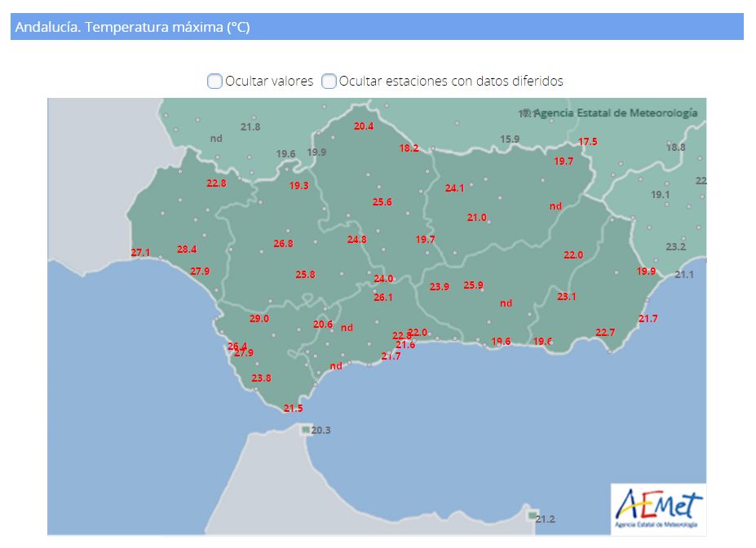
Task: Click the 'Andalucía. Temperatura máxima (°C)' header
Action: click(133, 27)
